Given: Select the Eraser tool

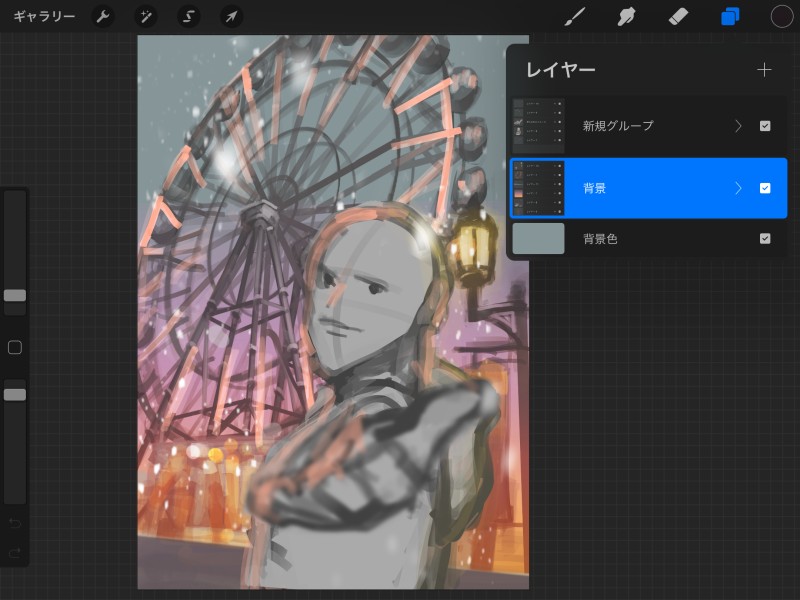Looking at the screenshot, I should point(678,16).
